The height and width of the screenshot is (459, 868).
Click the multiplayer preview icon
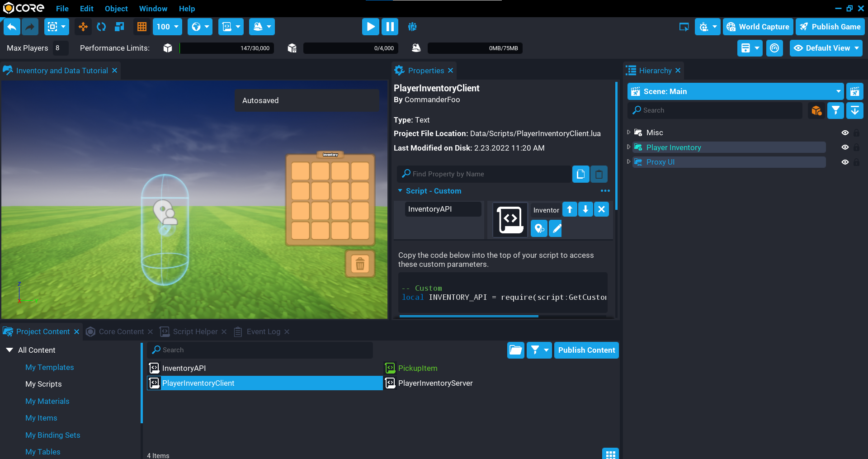(x=412, y=27)
